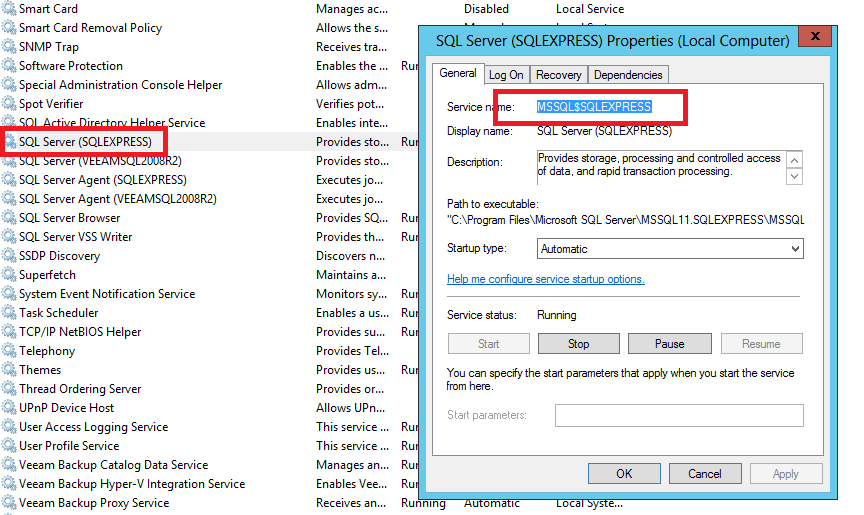864x515 pixels.
Task: Click gear icon beside Telephony
Action: coord(9,351)
